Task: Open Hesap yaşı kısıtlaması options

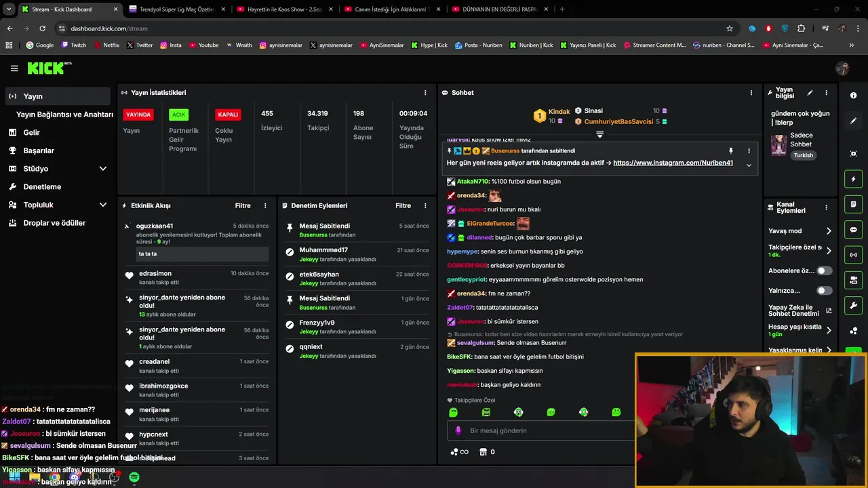Action: 829,331
